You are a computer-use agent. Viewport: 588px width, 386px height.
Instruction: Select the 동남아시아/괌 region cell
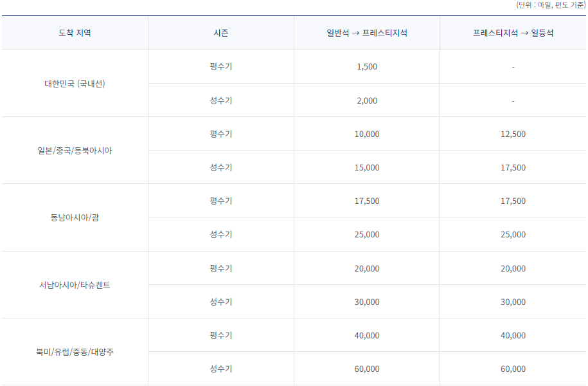pyautogui.click(x=75, y=217)
